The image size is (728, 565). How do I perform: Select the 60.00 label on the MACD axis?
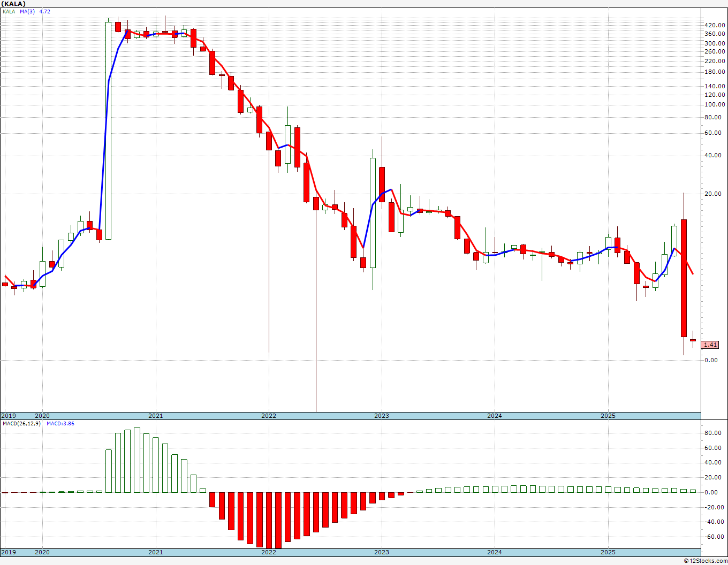(x=714, y=448)
